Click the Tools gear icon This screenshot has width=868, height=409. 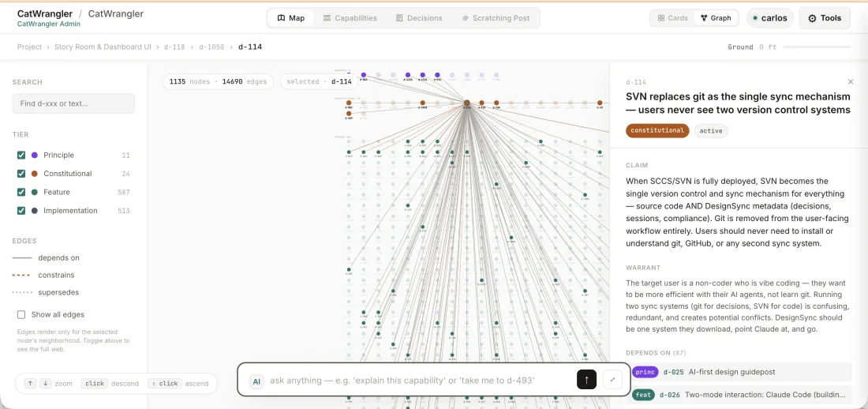click(812, 17)
